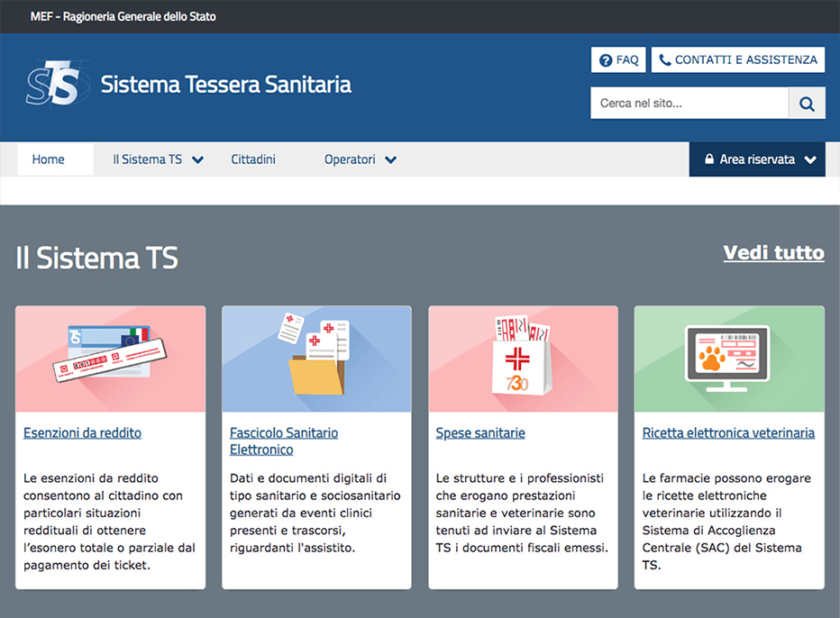Click the padlock icon in Area riservata
The width and height of the screenshot is (840, 618).
(709, 159)
